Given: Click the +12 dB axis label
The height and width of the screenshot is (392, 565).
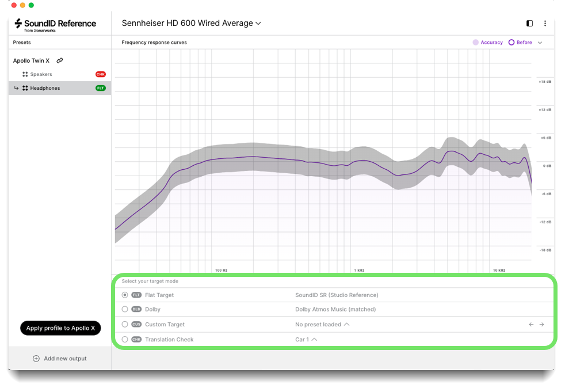Looking at the screenshot, I should [x=545, y=109].
